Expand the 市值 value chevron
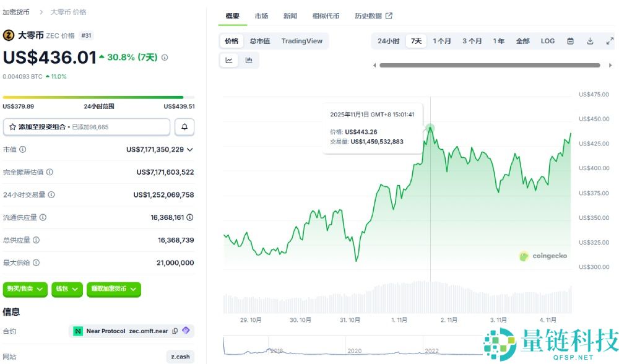The image size is (619, 364). 190,150
